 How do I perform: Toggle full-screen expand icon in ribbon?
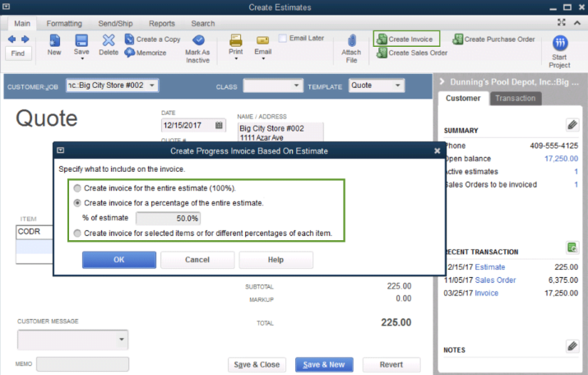562,22
